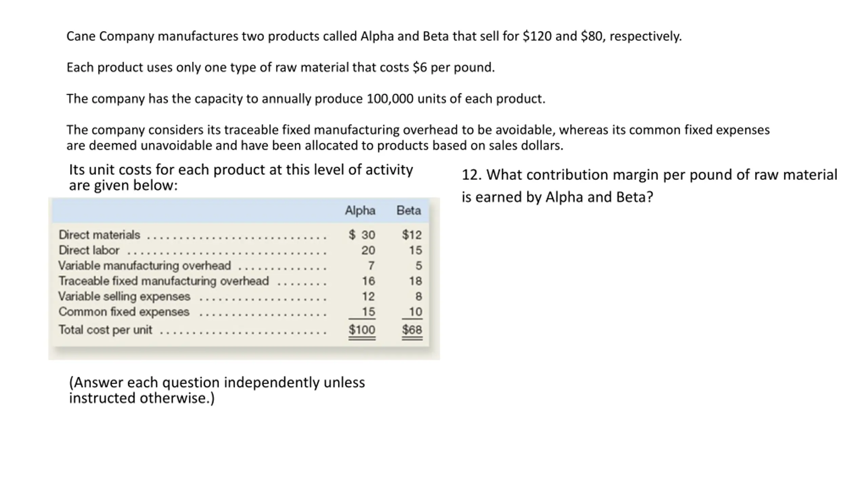Click the question 12 contribution margin text
This screenshot has width=868, height=488.
tap(649, 186)
